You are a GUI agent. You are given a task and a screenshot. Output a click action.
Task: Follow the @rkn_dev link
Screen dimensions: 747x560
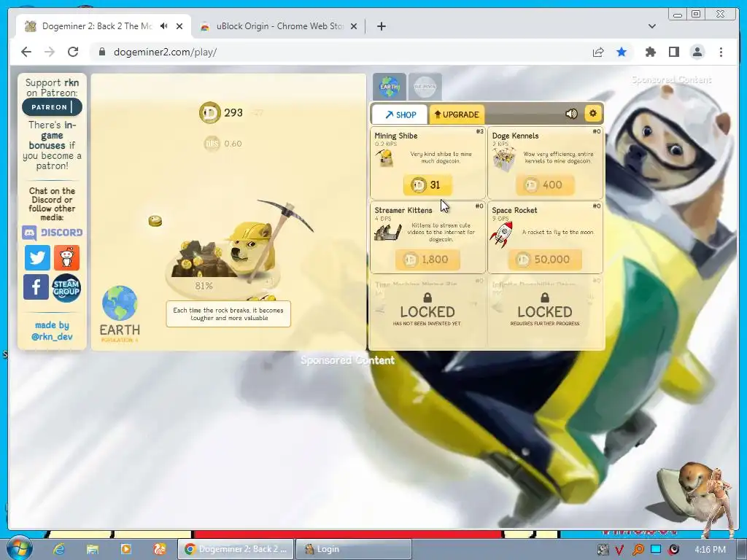pyautogui.click(x=52, y=337)
